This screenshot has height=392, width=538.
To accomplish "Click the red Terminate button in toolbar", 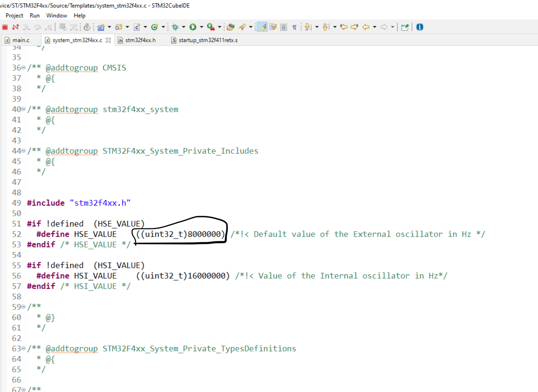I will 5,27.
